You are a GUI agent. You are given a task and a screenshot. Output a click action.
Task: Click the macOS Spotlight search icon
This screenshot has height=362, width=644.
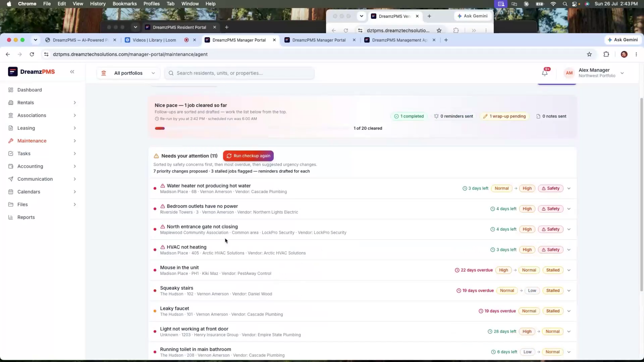[x=565, y=4]
